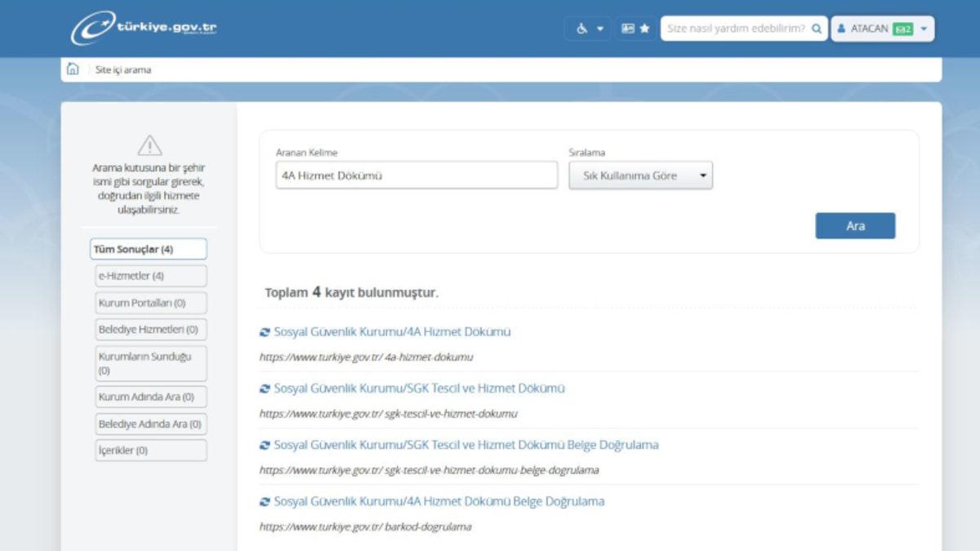
Task: Open the accessibility wheelchair menu
Action: [582, 29]
